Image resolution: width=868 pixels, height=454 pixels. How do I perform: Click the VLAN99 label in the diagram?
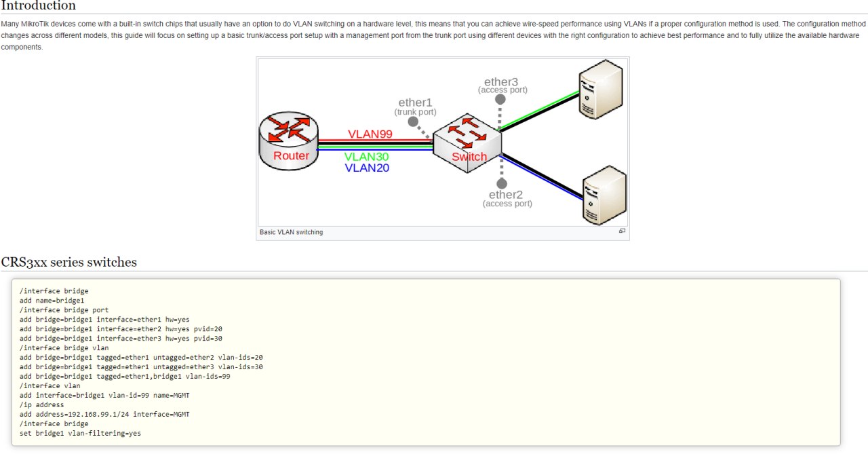[x=370, y=134]
